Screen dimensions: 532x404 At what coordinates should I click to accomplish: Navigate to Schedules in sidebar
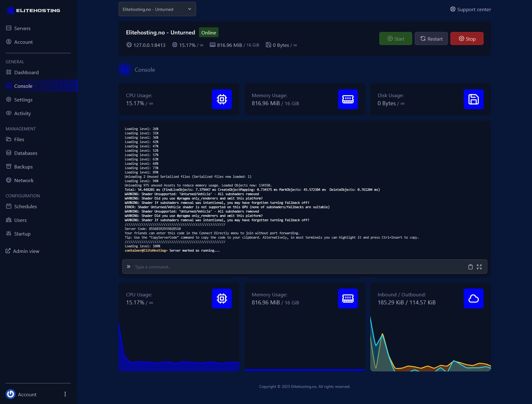(x=25, y=206)
